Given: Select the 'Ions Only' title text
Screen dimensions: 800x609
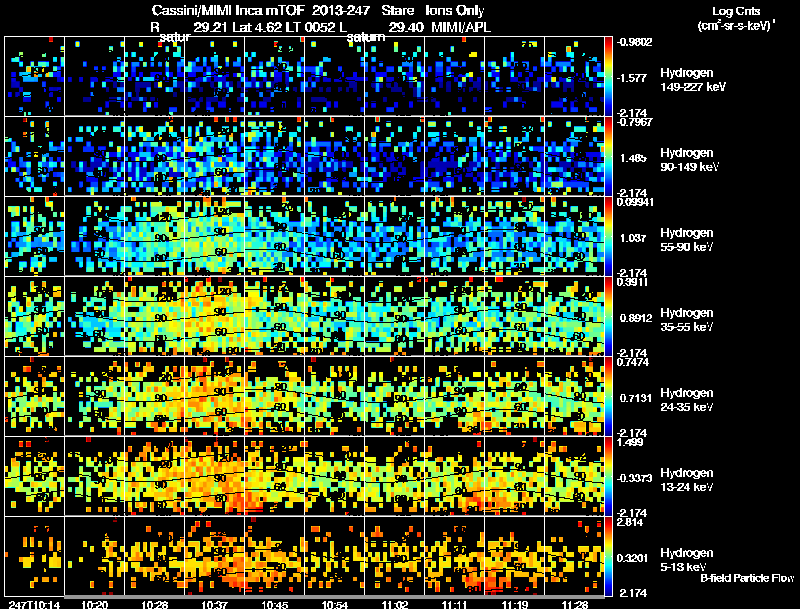Looking at the screenshot, I should (454, 10).
